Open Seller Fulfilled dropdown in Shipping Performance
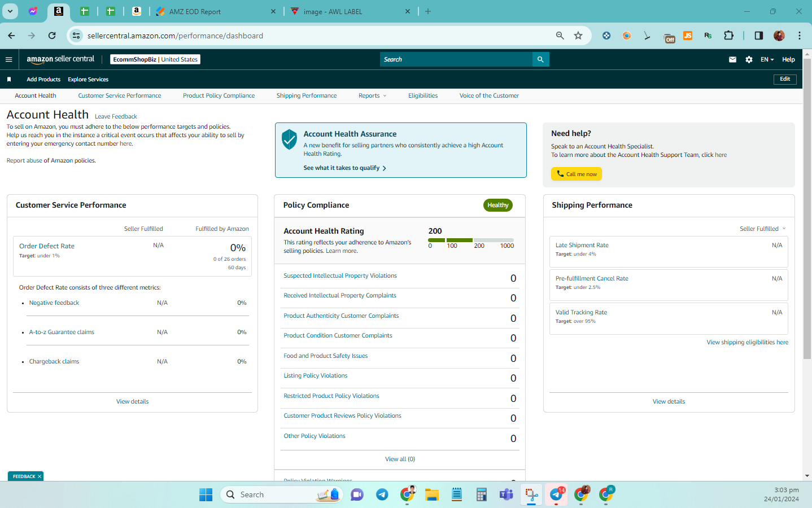The image size is (812, 508). pyautogui.click(x=762, y=229)
